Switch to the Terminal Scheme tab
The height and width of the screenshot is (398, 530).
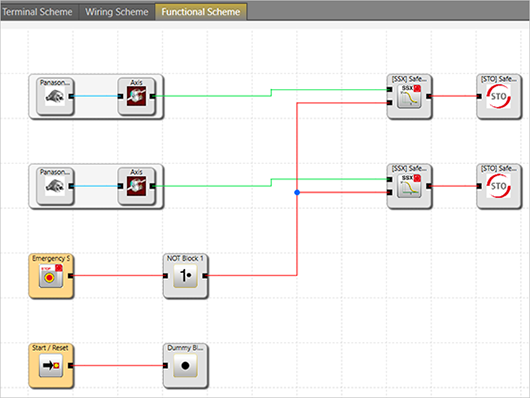pos(37,12)
